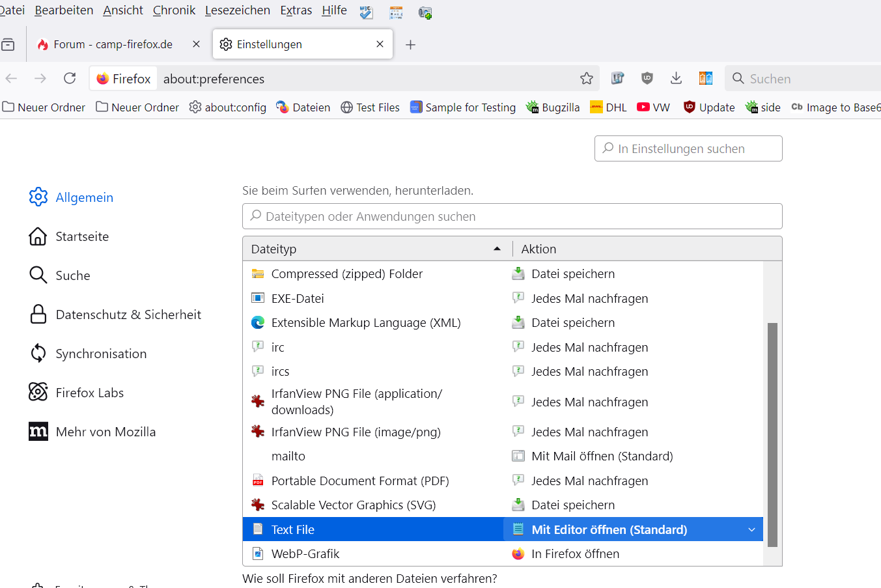Focus the 'In Einstellungen suchen' search field
This screenshot has width=881, height=588.
pyautogui.click(x=688, y=148)
